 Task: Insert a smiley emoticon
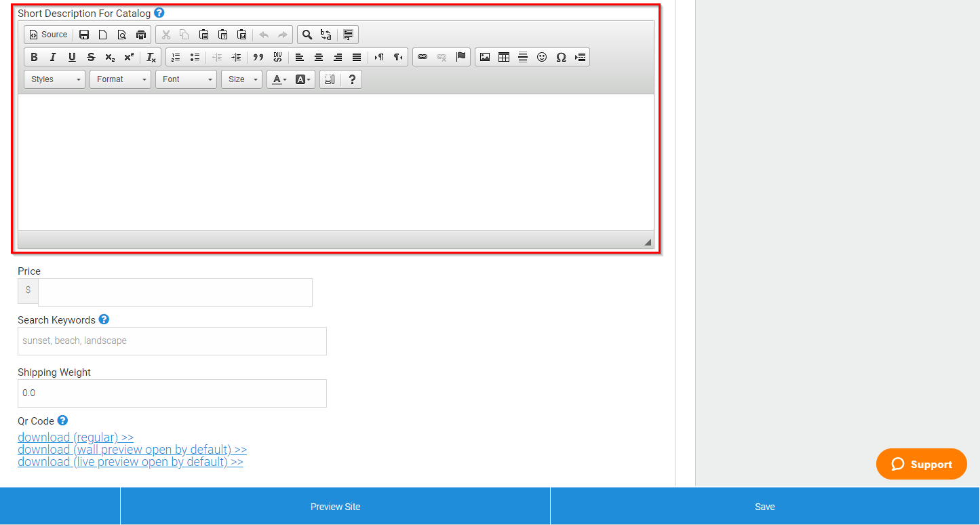[541, 57]
